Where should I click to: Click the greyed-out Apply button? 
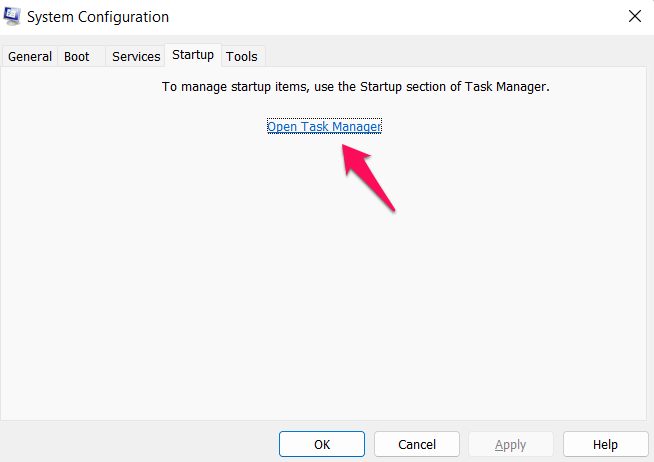[511, 444]
